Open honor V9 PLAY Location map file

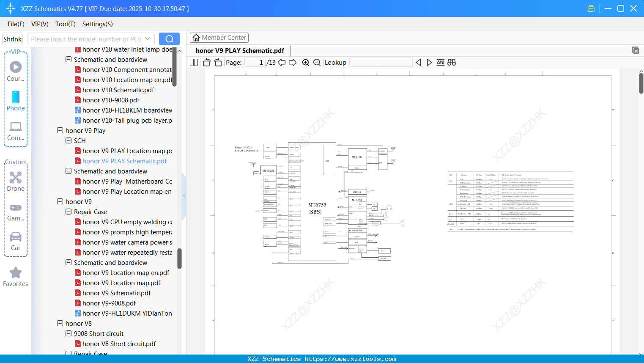[x=123, y=151]
